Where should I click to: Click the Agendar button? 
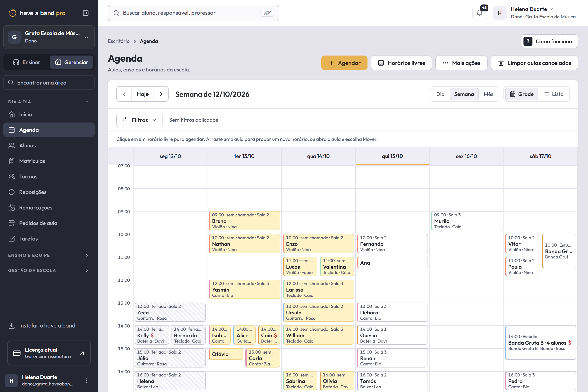[344, 63]
